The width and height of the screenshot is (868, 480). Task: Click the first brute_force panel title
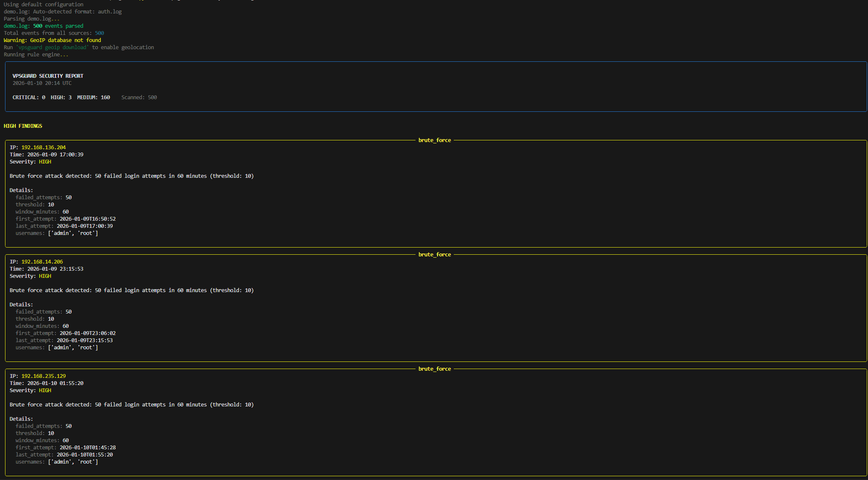tap(434, 140)
